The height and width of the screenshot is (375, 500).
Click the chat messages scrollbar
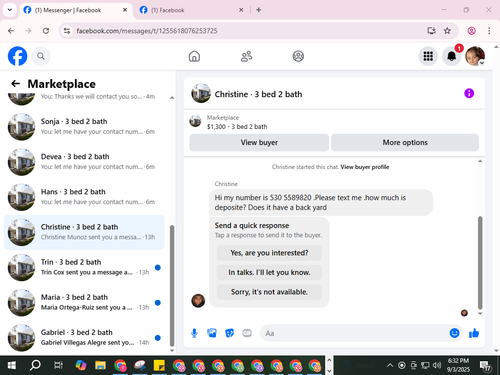480,263
